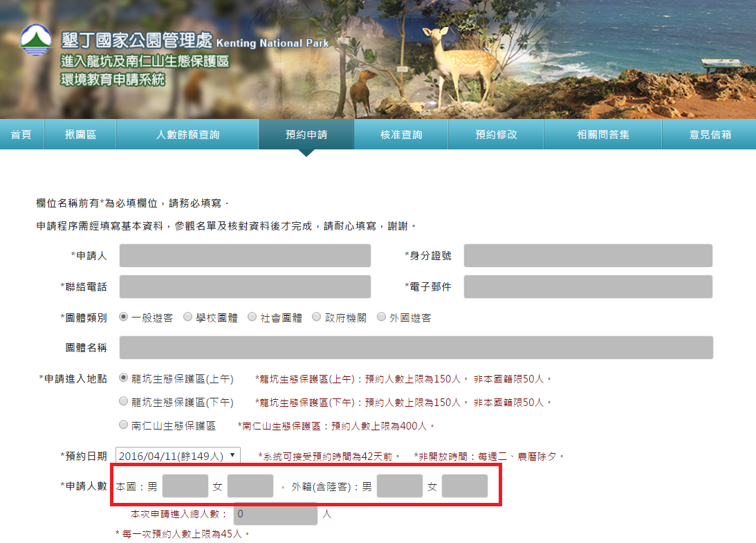The image size is (756, 543).
Task: Open the 揪團區 section
Action: click(80, 134)
